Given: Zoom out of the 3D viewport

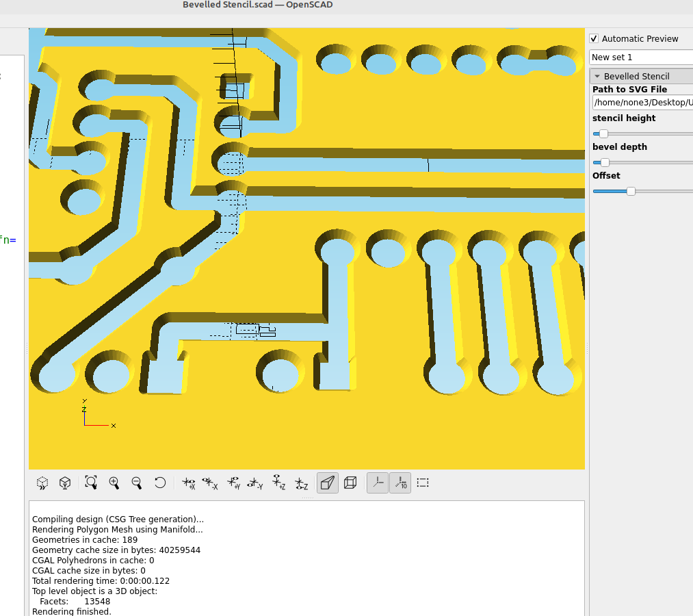Looking at the screenshot, I should pyautogui.click(x=137, y=483).
